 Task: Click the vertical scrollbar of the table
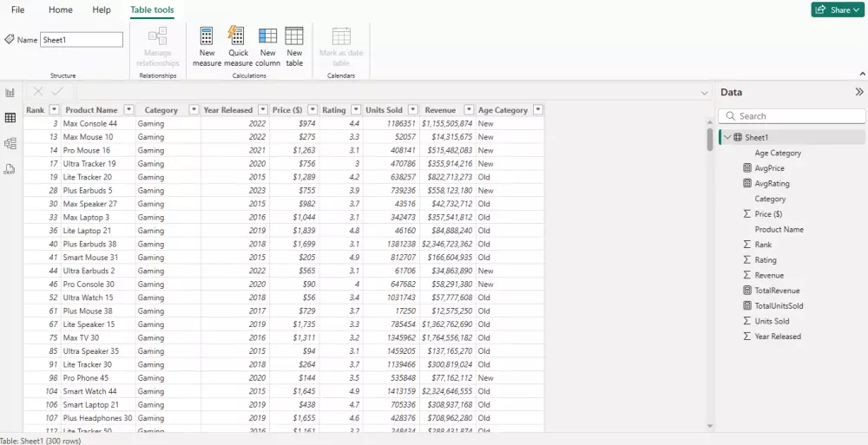710,140
